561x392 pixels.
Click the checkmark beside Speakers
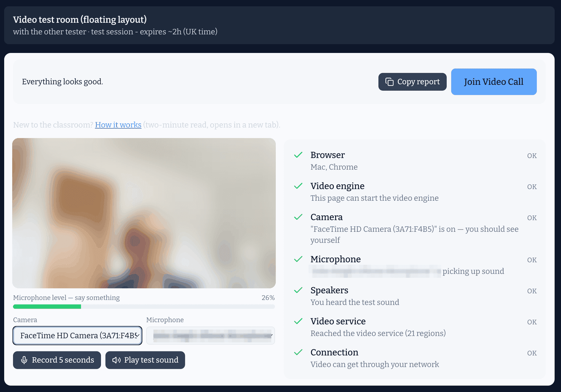[x=298, y=290]
